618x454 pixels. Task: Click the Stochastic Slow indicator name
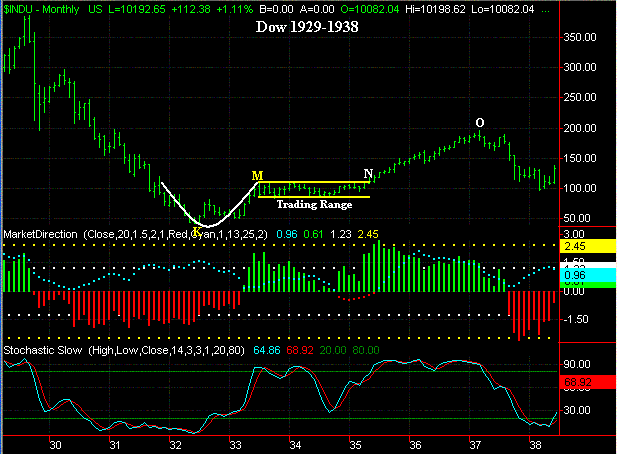pos(43,350)
